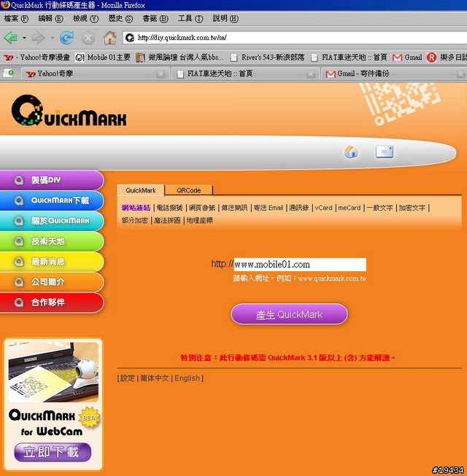The height and width of the screenshot is (476, 467).
Task: Open the 歷史 (S) menu
Action: 120,18
